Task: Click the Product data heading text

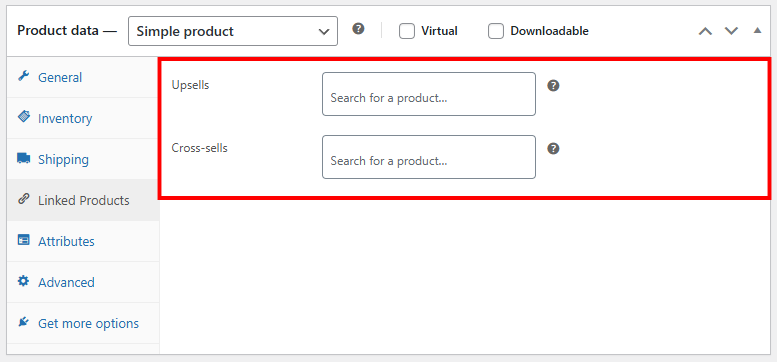Action: click(x=67, y=31)
